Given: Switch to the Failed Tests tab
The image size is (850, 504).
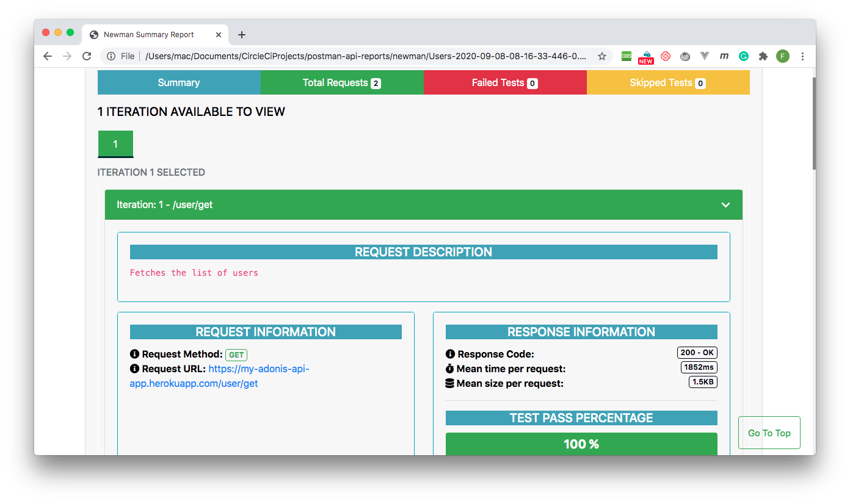Looking at the screenshot, I should click(x=504, y=82).
